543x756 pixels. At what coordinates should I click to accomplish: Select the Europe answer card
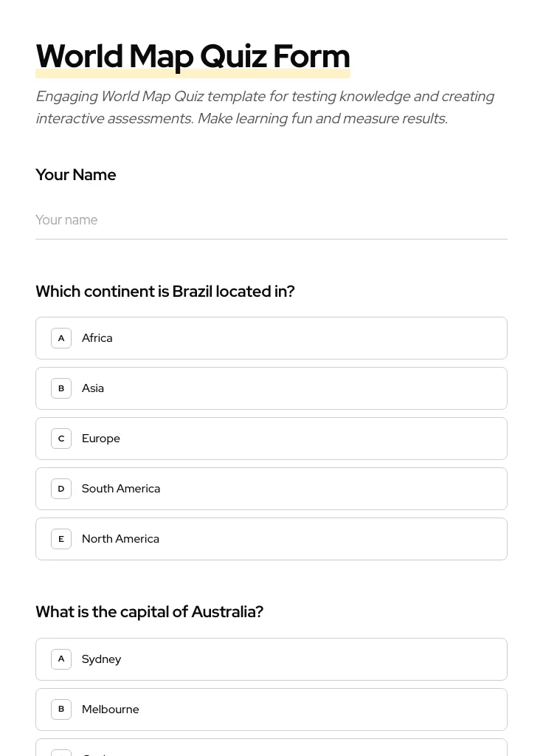pos(271,438)
